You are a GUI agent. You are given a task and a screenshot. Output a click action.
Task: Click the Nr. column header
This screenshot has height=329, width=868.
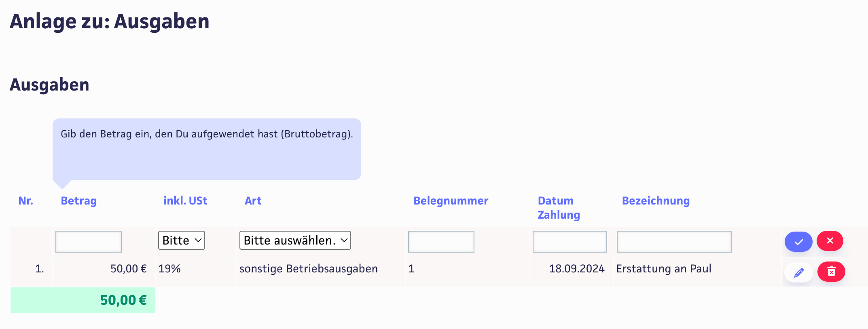[x=26, y=201]
